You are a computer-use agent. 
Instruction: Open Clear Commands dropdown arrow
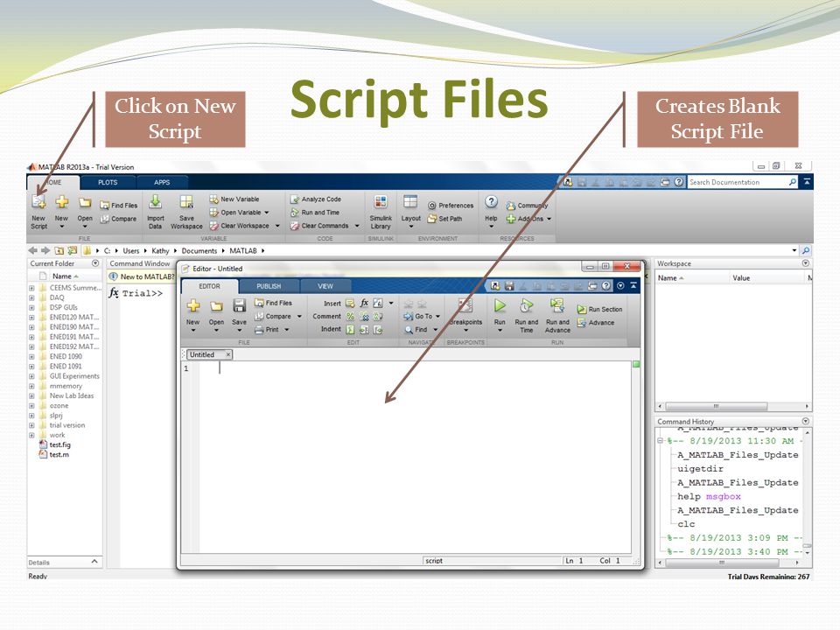[x=357, y=226]
